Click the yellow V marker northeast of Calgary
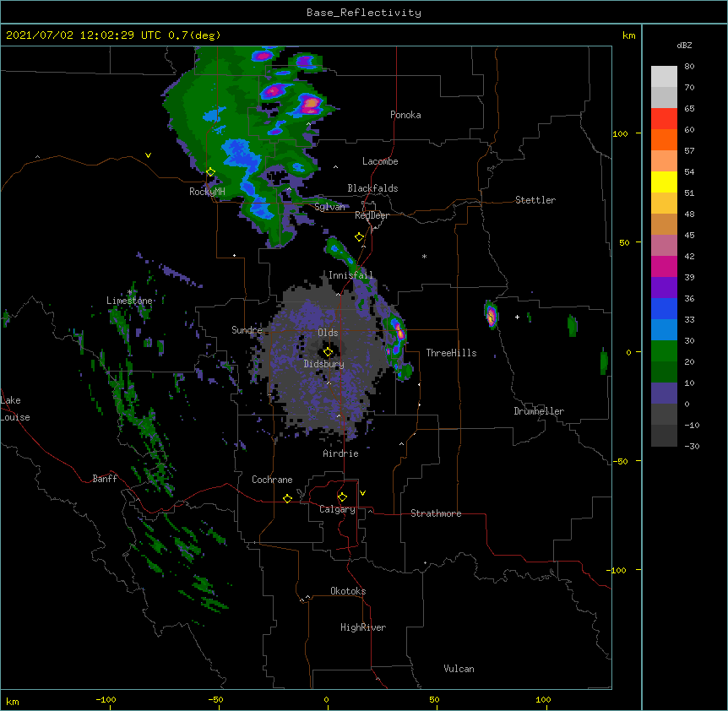 pos(362,493)
